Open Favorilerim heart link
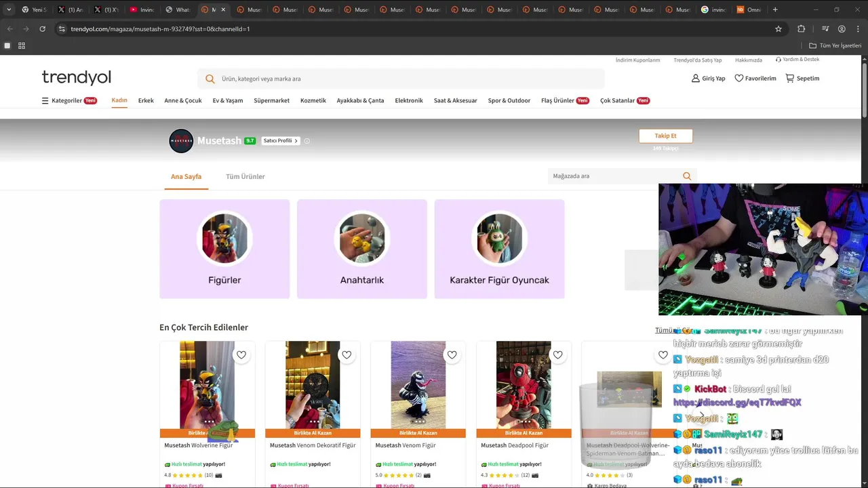The image size is (868, 488). [x=755, y=79]
